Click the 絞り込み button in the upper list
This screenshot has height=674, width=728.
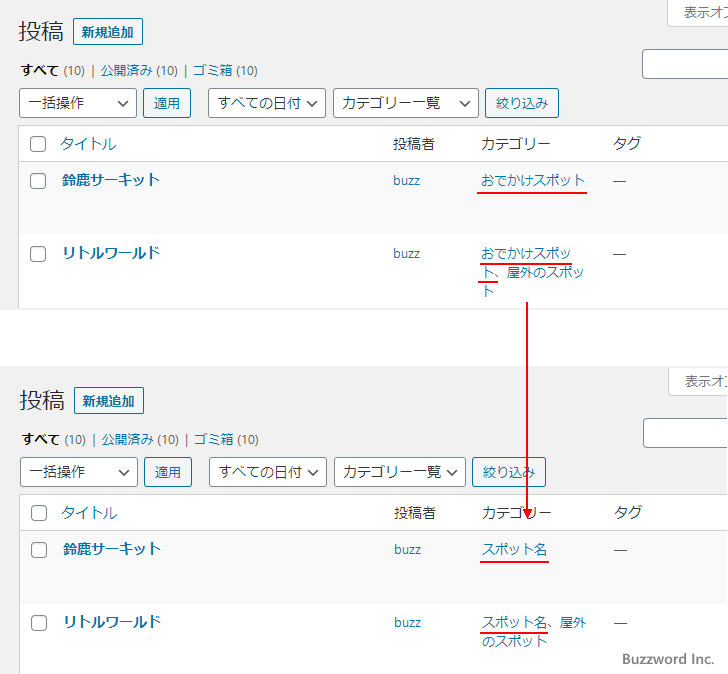(x=521, y=103)
